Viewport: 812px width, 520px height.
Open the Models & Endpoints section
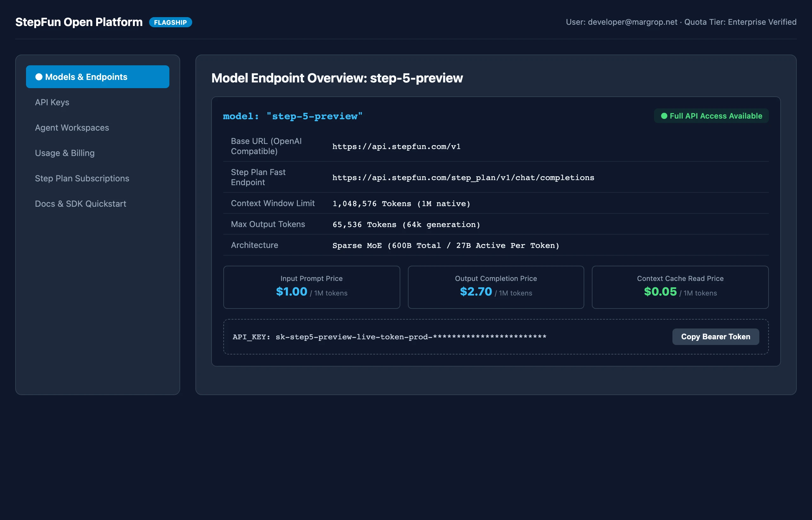coord(98,77)
